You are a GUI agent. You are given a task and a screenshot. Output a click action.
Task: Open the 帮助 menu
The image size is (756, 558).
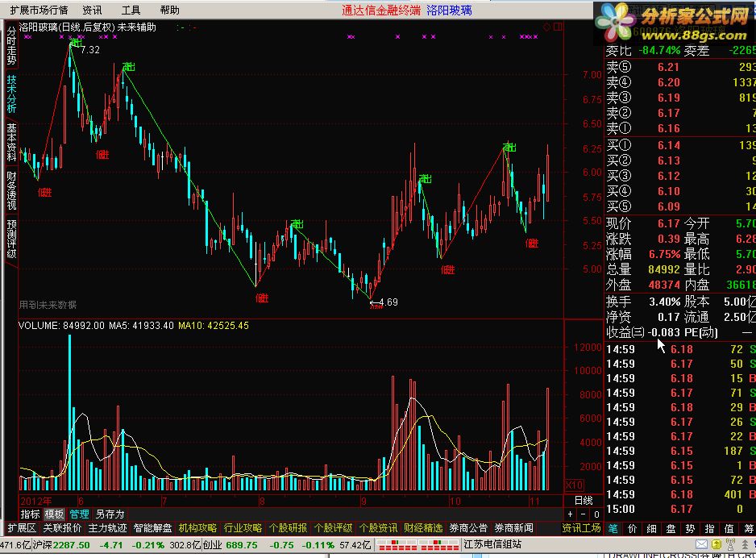coord(169,10)
